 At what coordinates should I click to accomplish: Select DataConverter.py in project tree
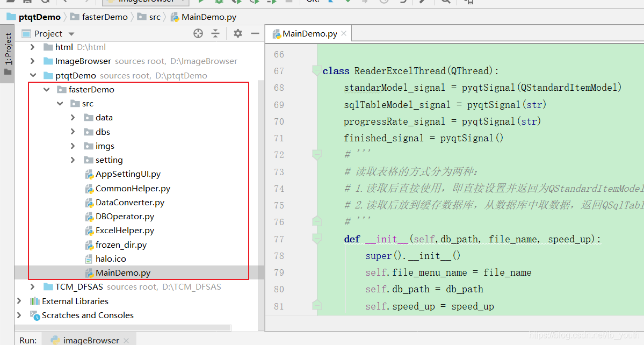pyautogui.click(x=130, y=203)
